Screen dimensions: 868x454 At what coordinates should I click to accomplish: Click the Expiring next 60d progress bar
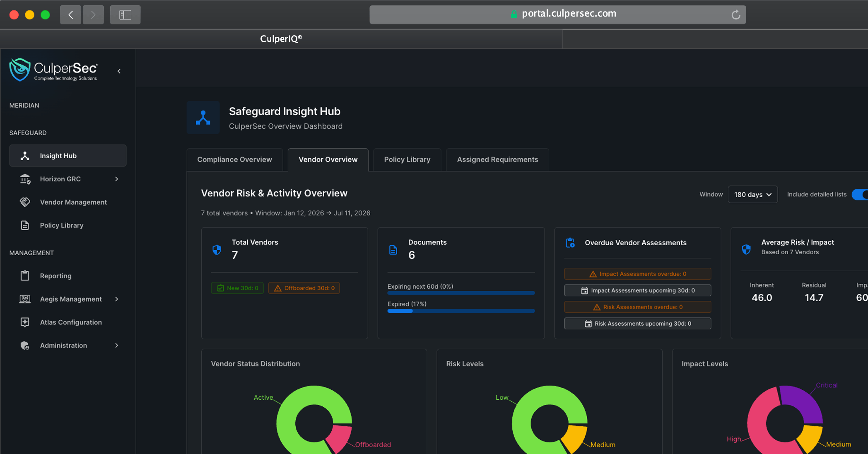tap(461, 293)
